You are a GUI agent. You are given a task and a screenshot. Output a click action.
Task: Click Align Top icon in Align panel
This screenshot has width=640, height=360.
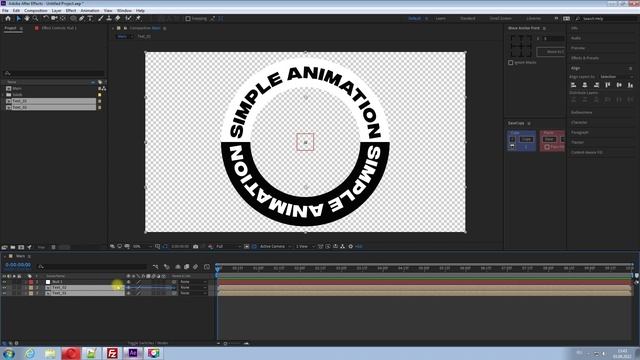pyautogui.click(x=608, y=85)
